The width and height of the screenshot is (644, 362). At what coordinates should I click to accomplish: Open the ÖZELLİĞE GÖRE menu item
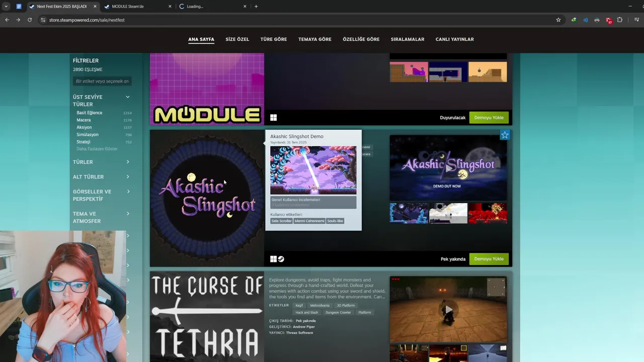361,39
